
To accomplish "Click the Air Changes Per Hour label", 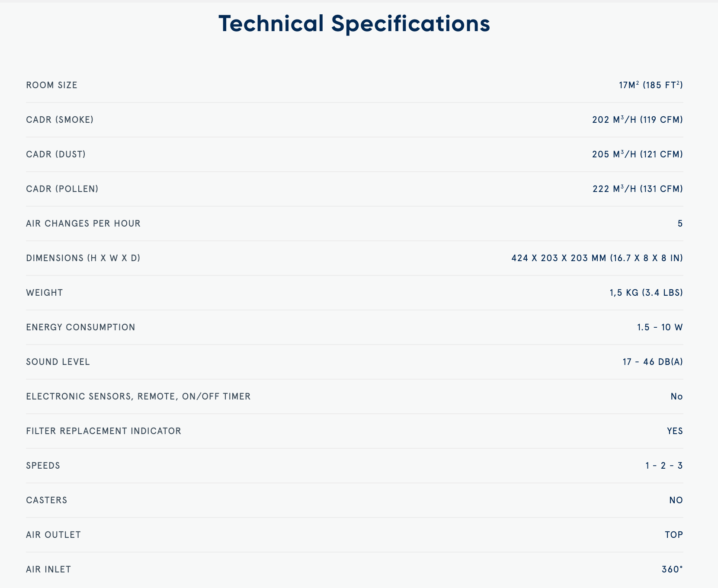I will pos(83,224).
